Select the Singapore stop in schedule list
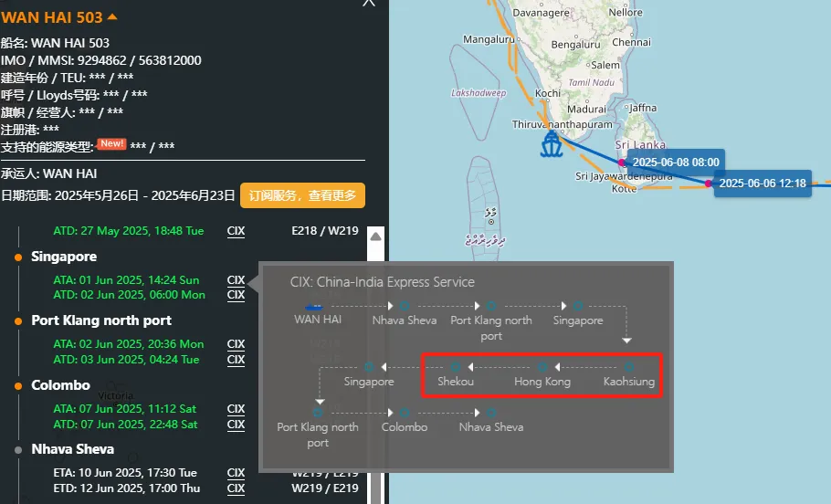This screenshot has height=504, width=831. pos(64,257)
